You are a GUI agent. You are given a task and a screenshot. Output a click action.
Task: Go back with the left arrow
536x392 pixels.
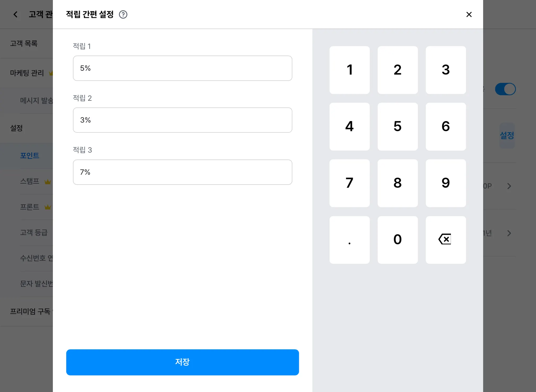(x=15, y=14)
